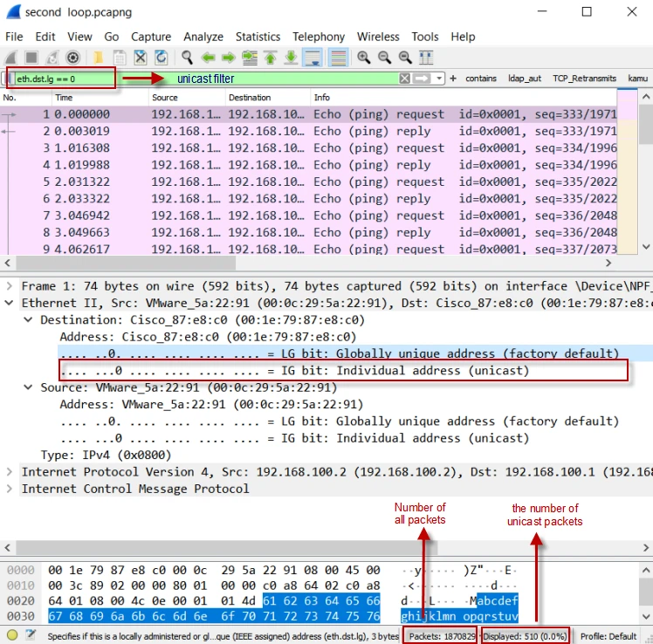The width and height of the screenshot is (653, 644).
Task: Expand Internet Control Message Protocol section
Action: [10, 489]
